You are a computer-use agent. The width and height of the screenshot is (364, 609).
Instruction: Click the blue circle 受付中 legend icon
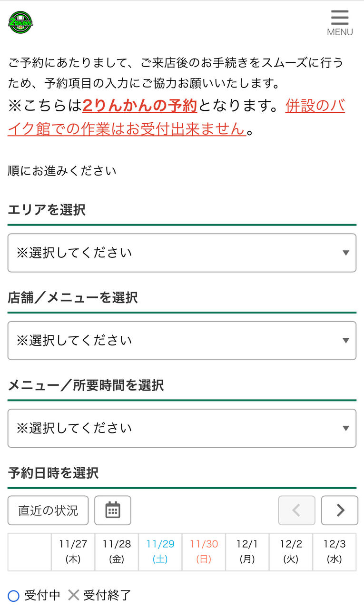pyautogui.click(x=14, y=595)
